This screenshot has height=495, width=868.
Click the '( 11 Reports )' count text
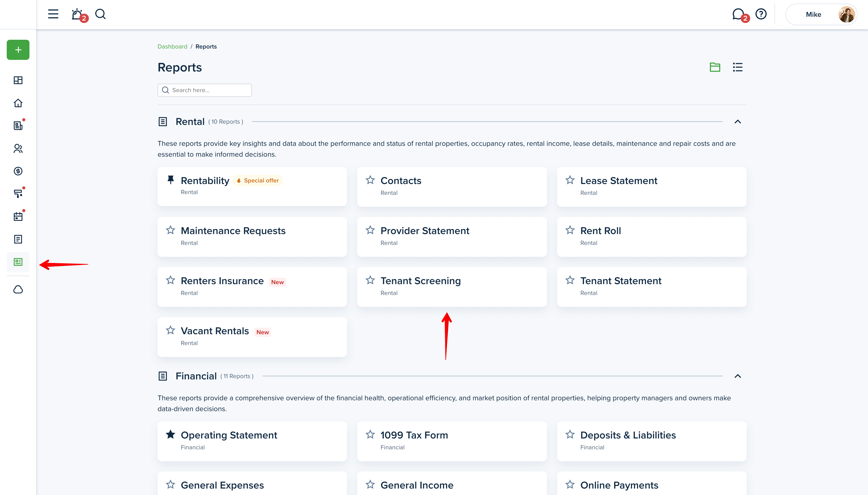[x=237, y=376]
